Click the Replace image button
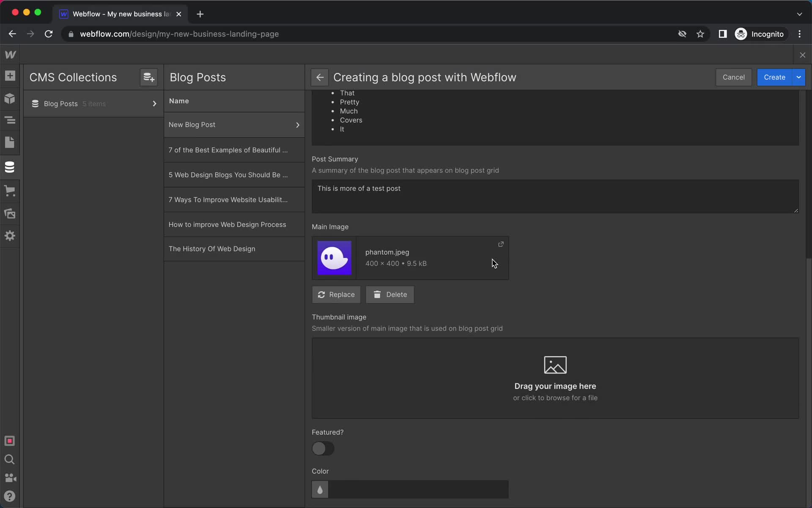Screen dimensions: 812x508 [x=336, y=294]
